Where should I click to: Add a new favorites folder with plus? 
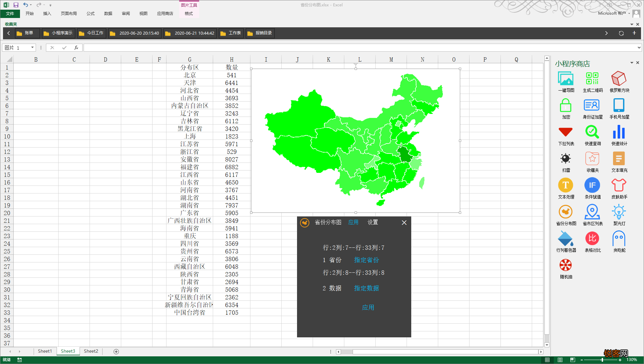[x=634, y=33]
